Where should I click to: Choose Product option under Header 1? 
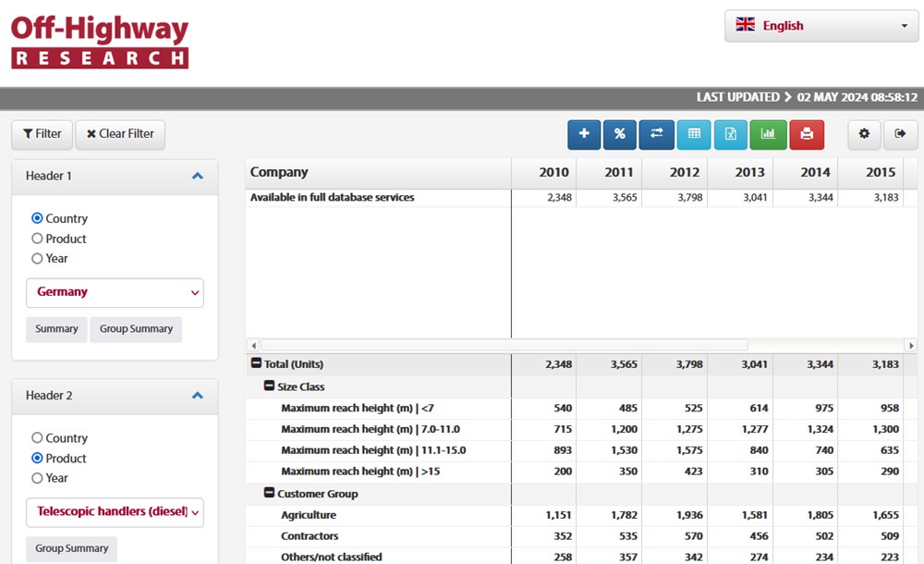coord(36,239)
